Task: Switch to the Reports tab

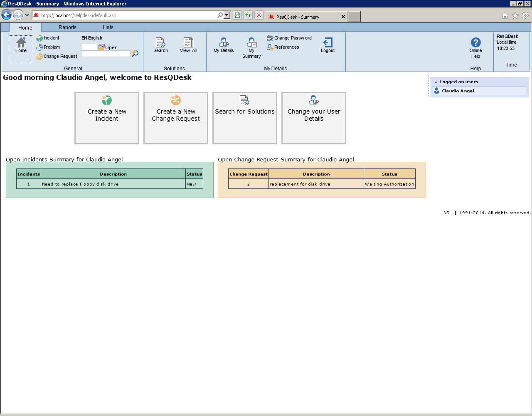Action: [x=67, y=27]
